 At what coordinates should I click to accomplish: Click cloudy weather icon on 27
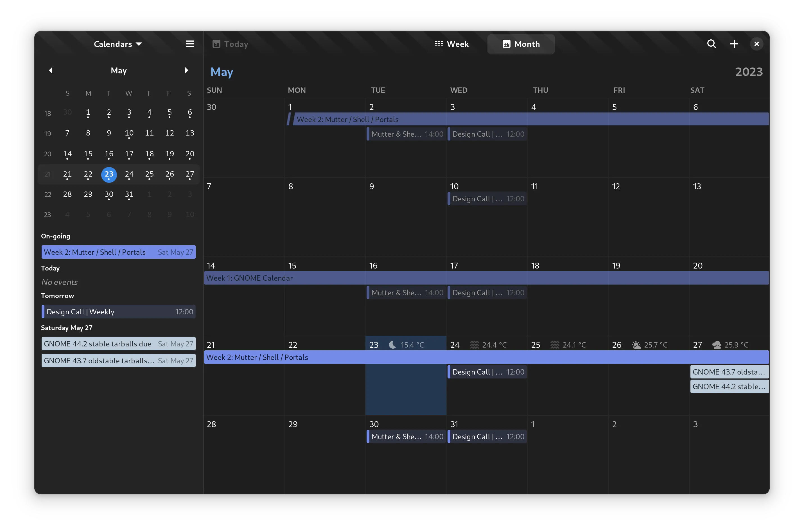point(717,345)
